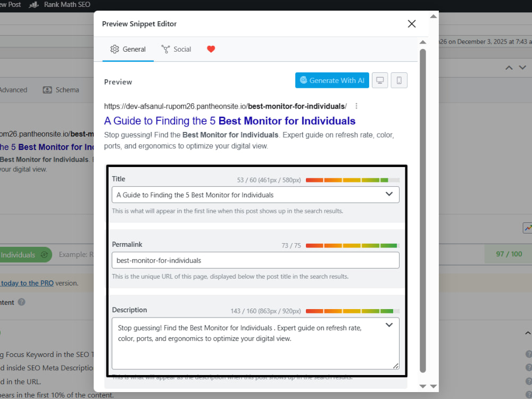The height and width of the screenshot is (399, 532).
Task: Click the Description textarea resize handle
Action: [396, 366]
